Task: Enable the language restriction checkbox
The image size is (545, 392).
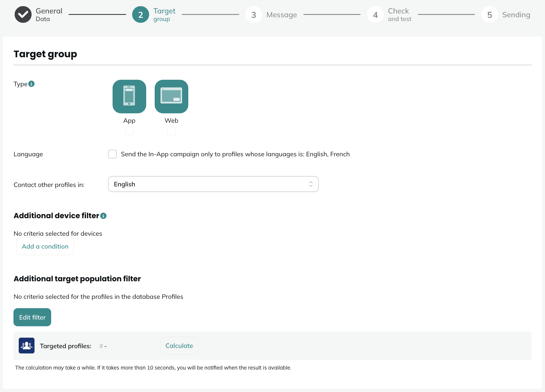Action: pyautogui.click(x=112, y=154)
